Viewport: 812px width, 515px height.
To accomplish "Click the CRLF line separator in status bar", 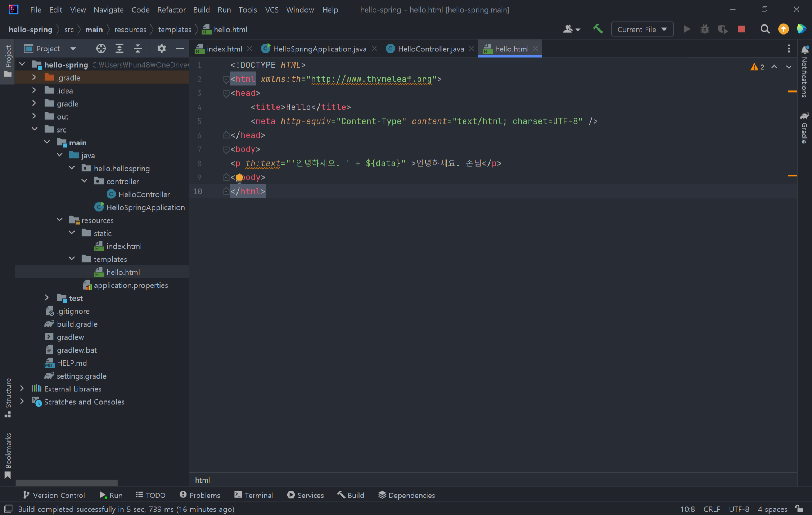I will pos(712,509).
